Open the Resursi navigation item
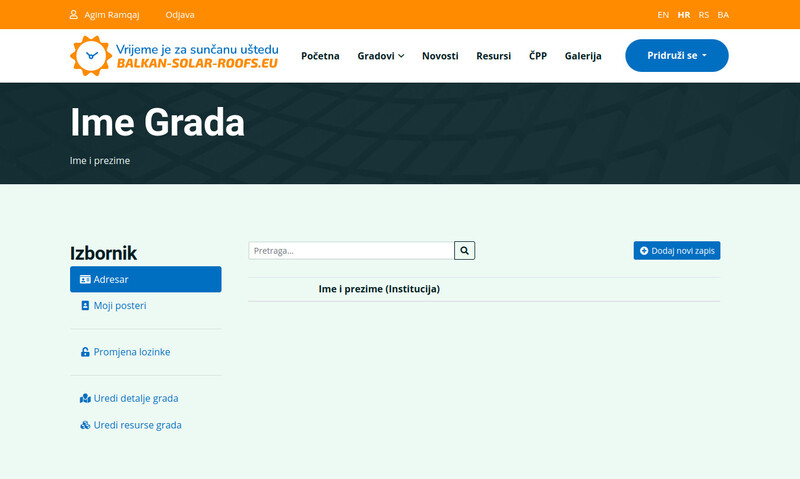The height and width of the screenshot is (479, 800). click(x=493, y=56)
